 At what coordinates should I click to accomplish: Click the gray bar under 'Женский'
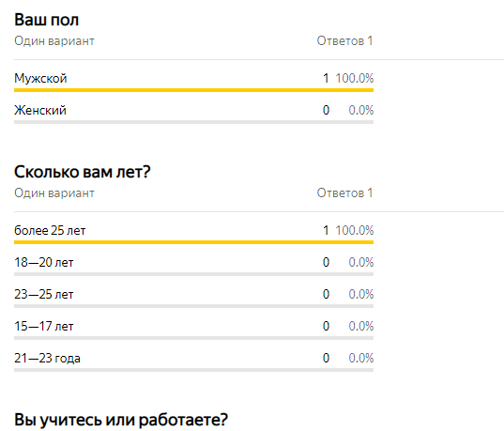click(x=194, y=122)
